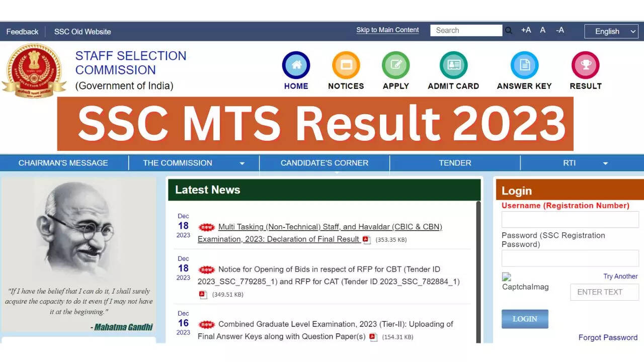644x362 pixels.
Task: Open the English language dropdown
Action: coord(611,31)
